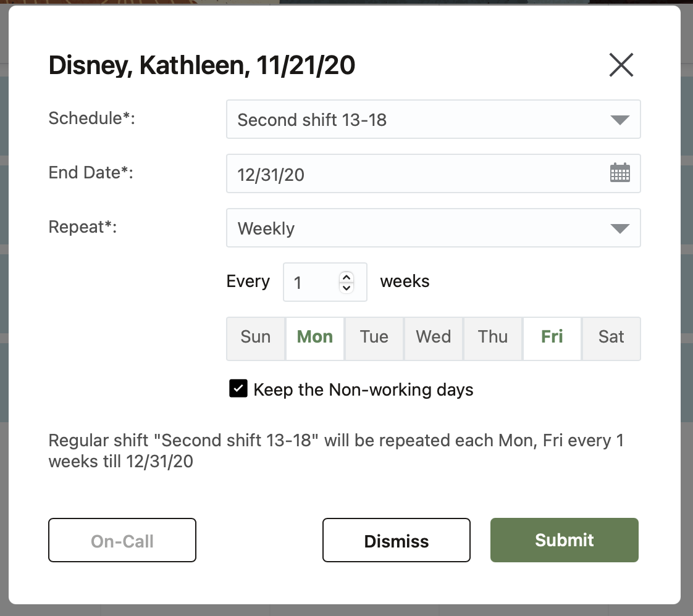Viewport: 693px width, 616px height.
Task: Focus the Every weeks number field
Action: (312, 283)
